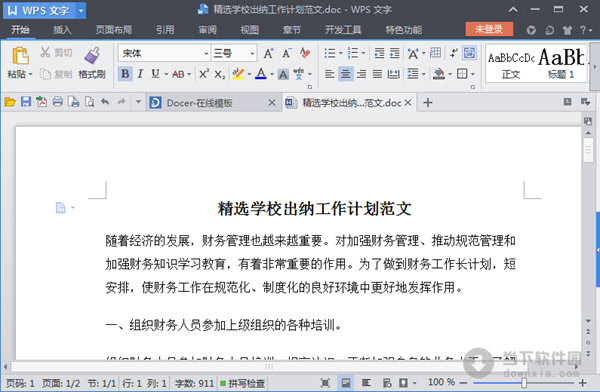Click the vertical scrollbar thumb

pos(588,150)
